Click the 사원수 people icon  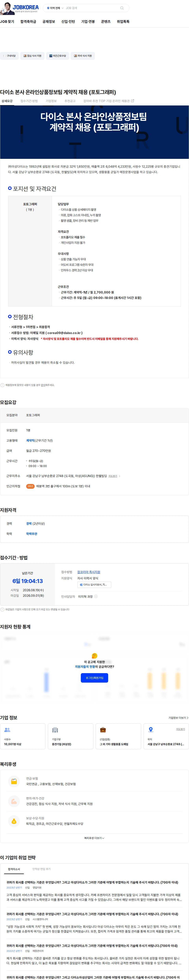pos(7,730)
